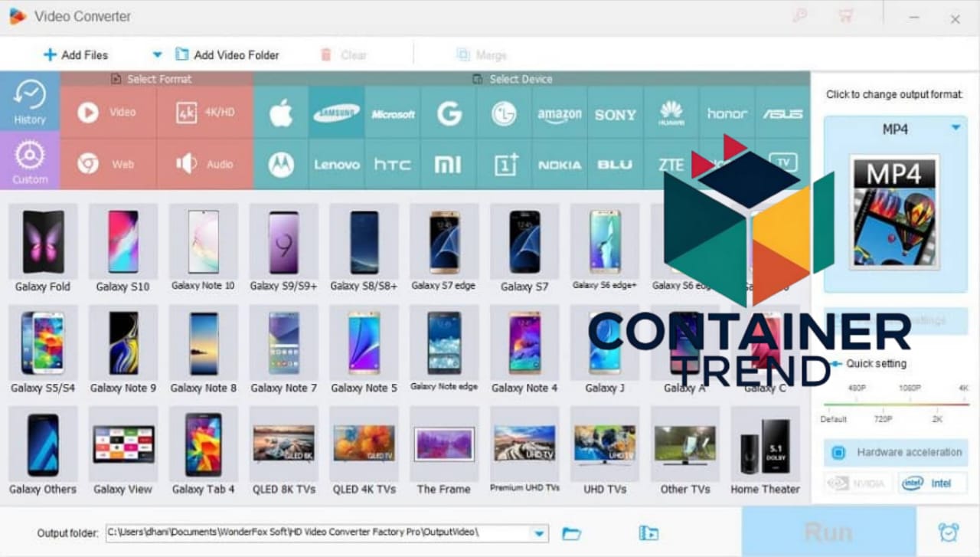Select the Galaxy Note edge device
The height and width of the screenshot is (557, 980).
click(x=443, y=350)
